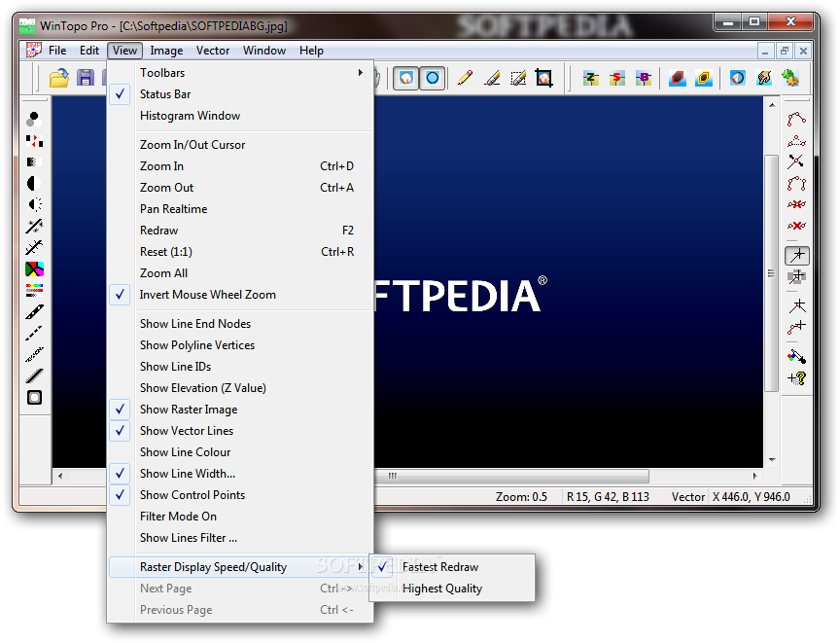Toggle Show Vector Lines

(240, 431)
